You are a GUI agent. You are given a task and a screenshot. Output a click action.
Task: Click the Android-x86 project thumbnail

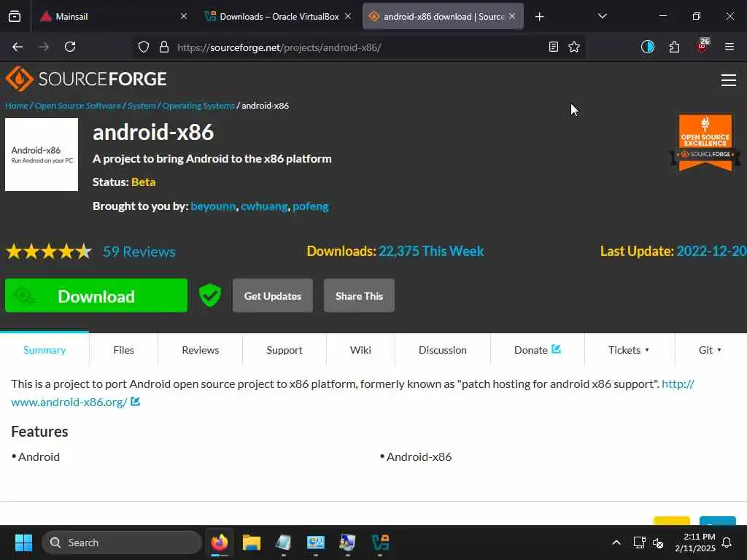pos(42,155)
